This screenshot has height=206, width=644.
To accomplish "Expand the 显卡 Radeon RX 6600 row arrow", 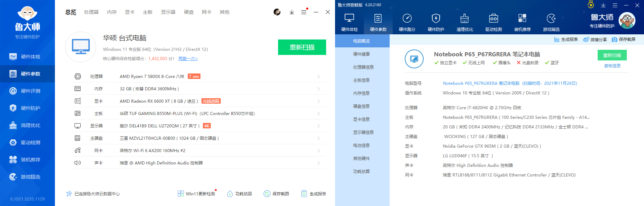I will 318,101.
